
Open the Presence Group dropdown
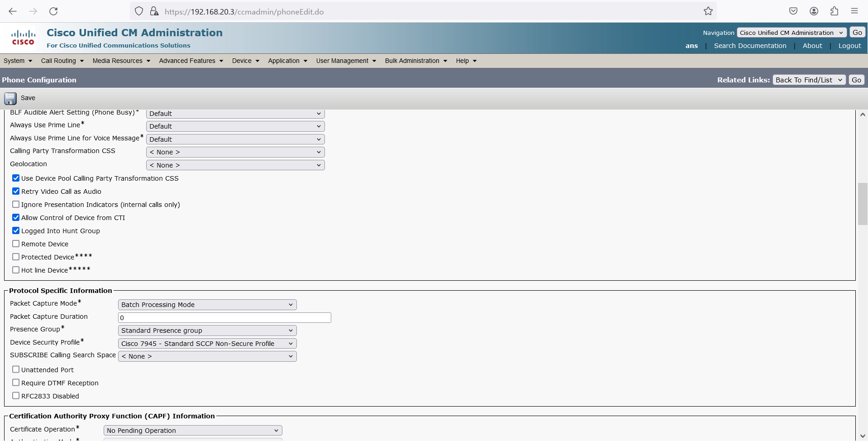(x=207, y=331)
